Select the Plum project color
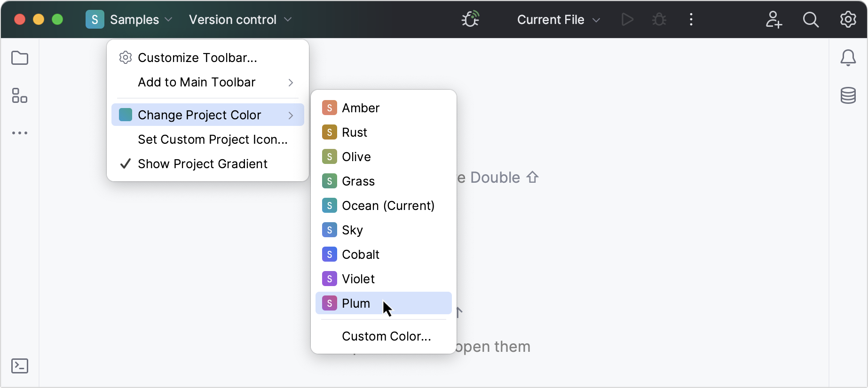 pyautogui.click(x=356, y=303)
